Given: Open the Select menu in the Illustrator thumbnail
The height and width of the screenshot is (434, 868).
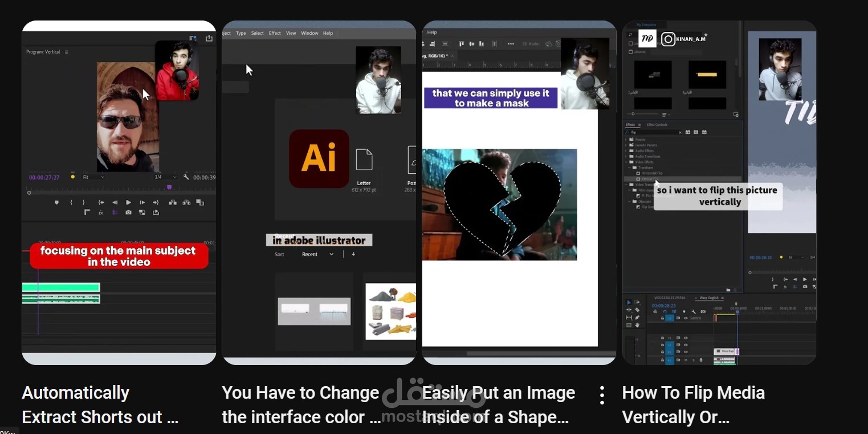Looking at the screenshot, I should point(258,33).
